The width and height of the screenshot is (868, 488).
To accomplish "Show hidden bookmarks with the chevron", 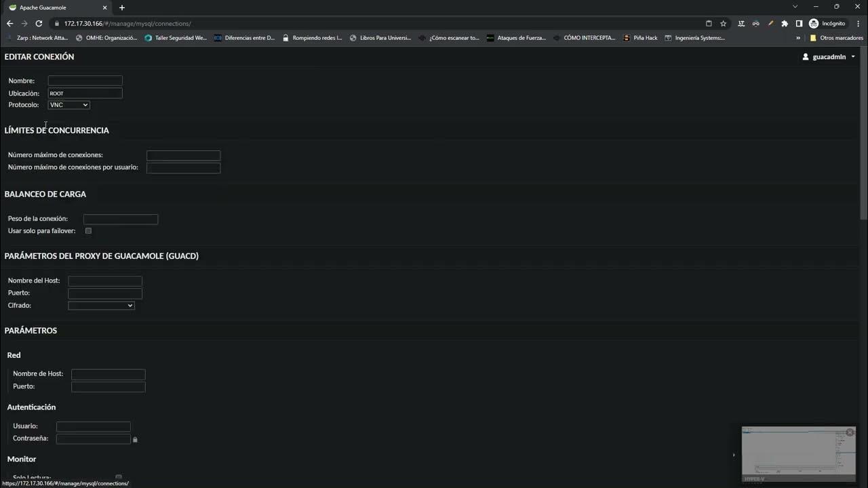I will pos(798,38).
